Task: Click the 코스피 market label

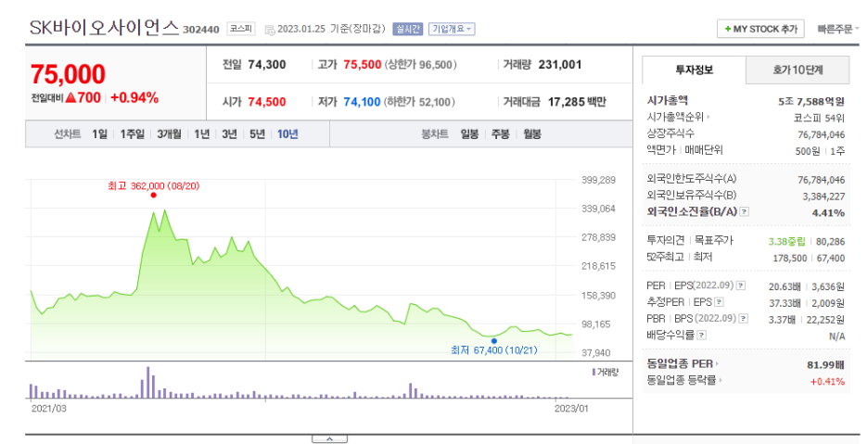Action: tap(241, 29)
